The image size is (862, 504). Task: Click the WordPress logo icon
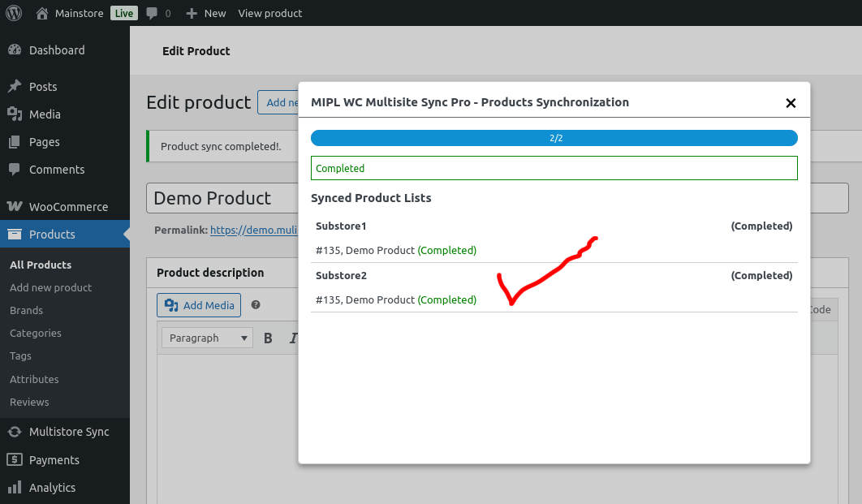pos(14,13)
